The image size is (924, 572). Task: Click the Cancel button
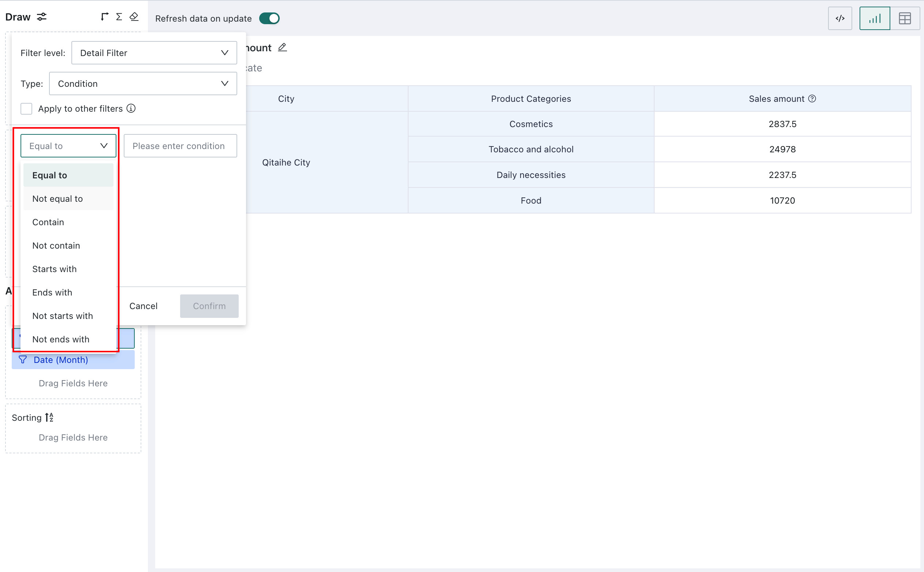[x=143, y=306]
